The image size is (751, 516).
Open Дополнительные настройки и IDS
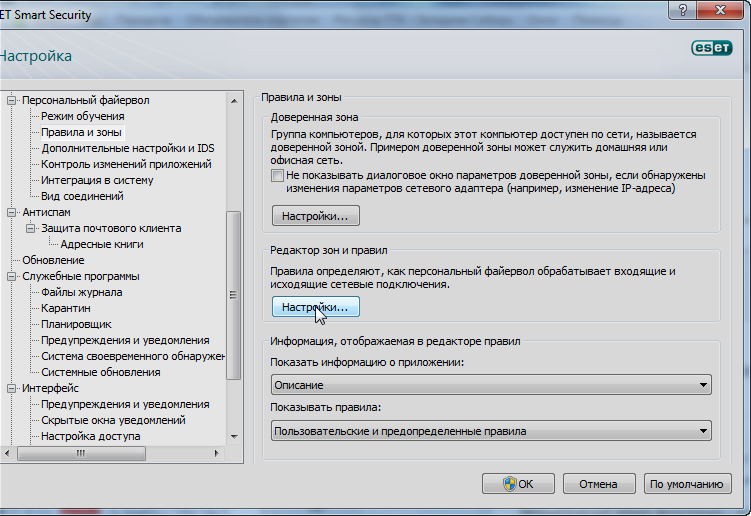[x=127, y=149]
